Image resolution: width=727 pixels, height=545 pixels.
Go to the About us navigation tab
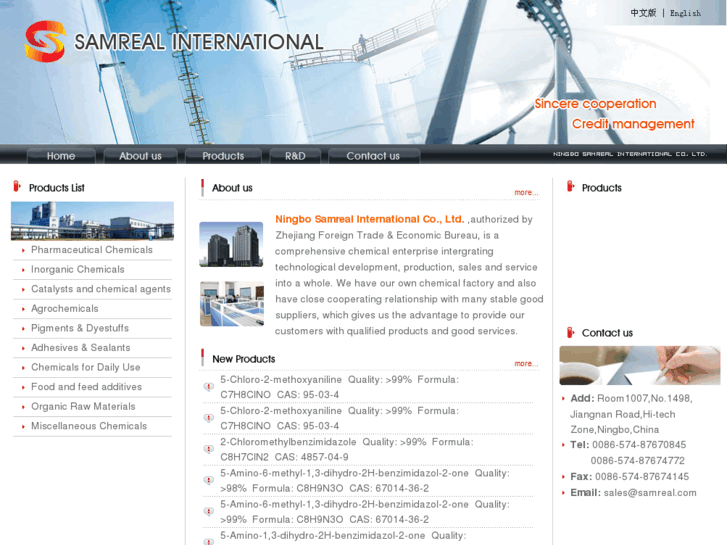click(140, 156)
